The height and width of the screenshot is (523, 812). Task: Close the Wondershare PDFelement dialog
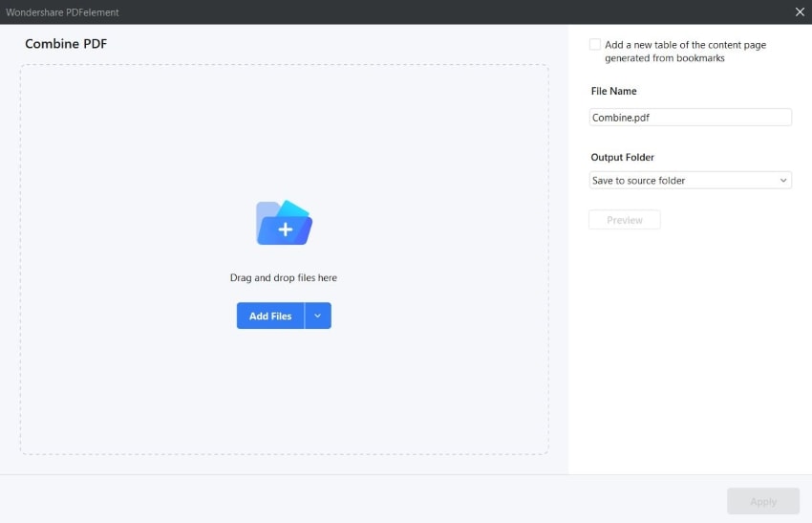[x=800, y=11]
